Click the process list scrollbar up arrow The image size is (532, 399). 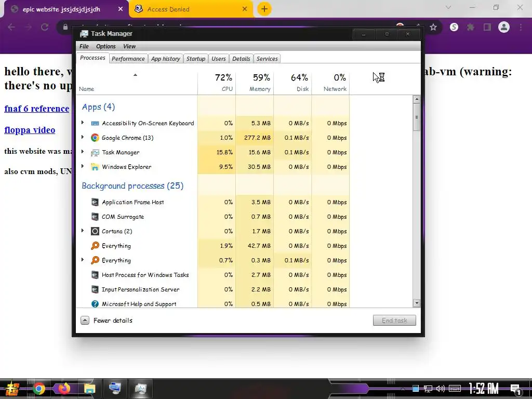coord(417,99)
